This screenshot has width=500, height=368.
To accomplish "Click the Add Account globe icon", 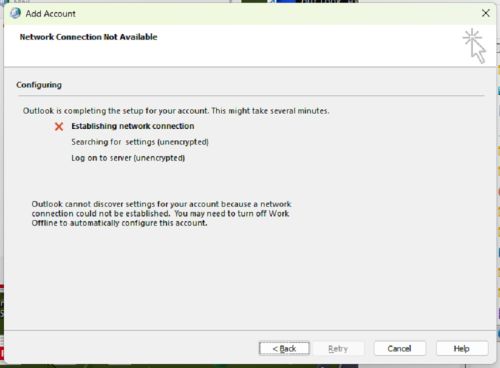I will coord(15,13).
